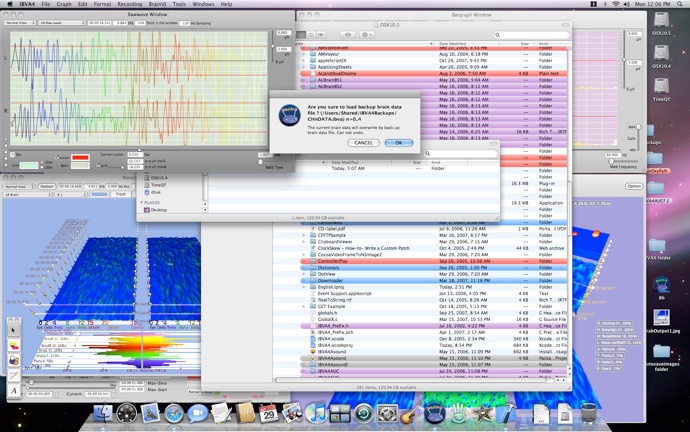Click the Quick Look eye button in Finder toolbar
Image resolution: width=690 pixels, height=432 pixels.
(348, 34)
